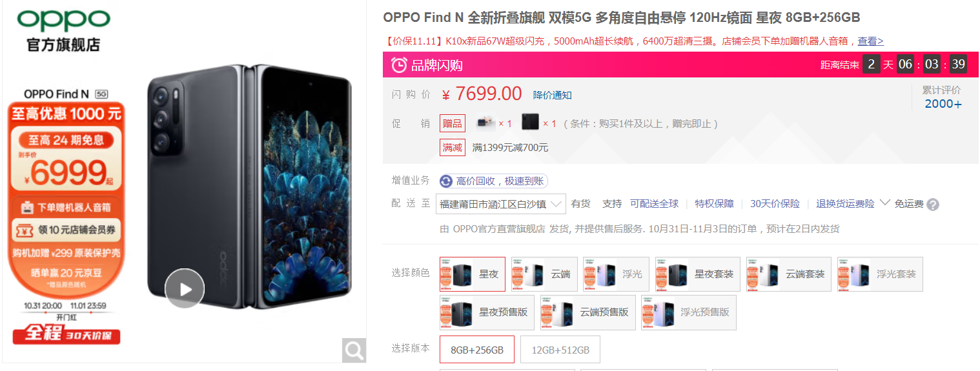Click the 30天价保 service link
Viewport: 980px width, 371px height.
point(775,204)
